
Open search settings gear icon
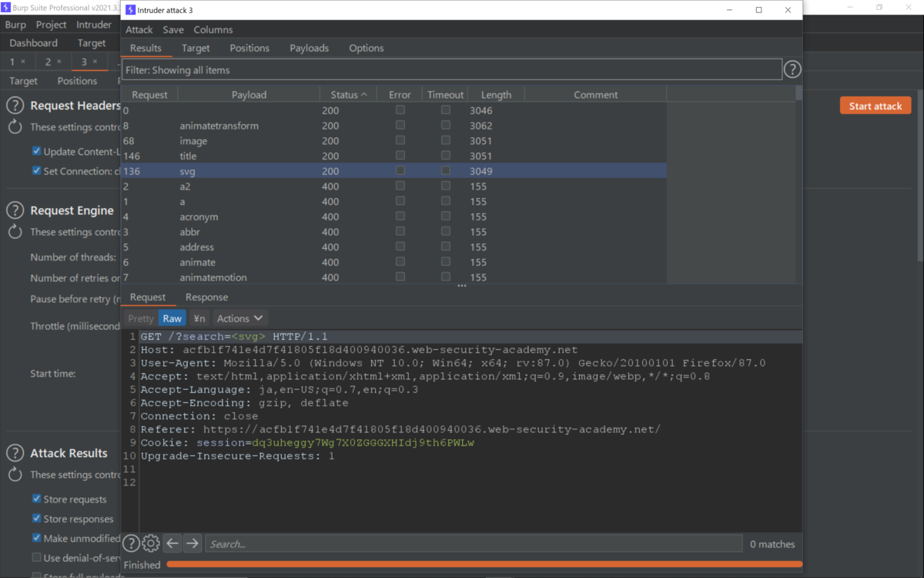coord(151,543)
